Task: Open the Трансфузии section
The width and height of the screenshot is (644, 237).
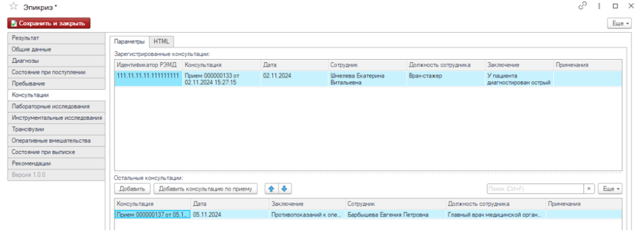Action: coord(56,129)
